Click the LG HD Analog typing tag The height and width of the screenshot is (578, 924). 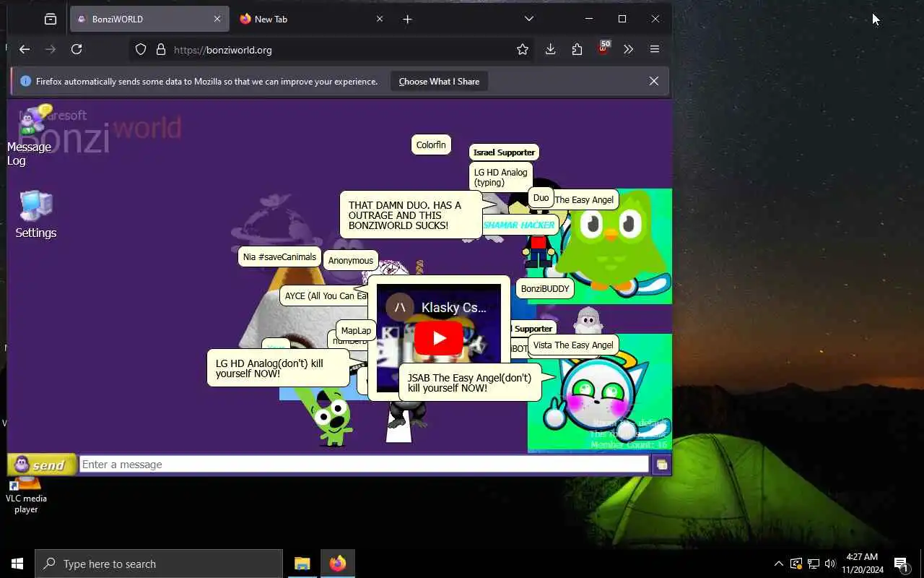[500, 177]
